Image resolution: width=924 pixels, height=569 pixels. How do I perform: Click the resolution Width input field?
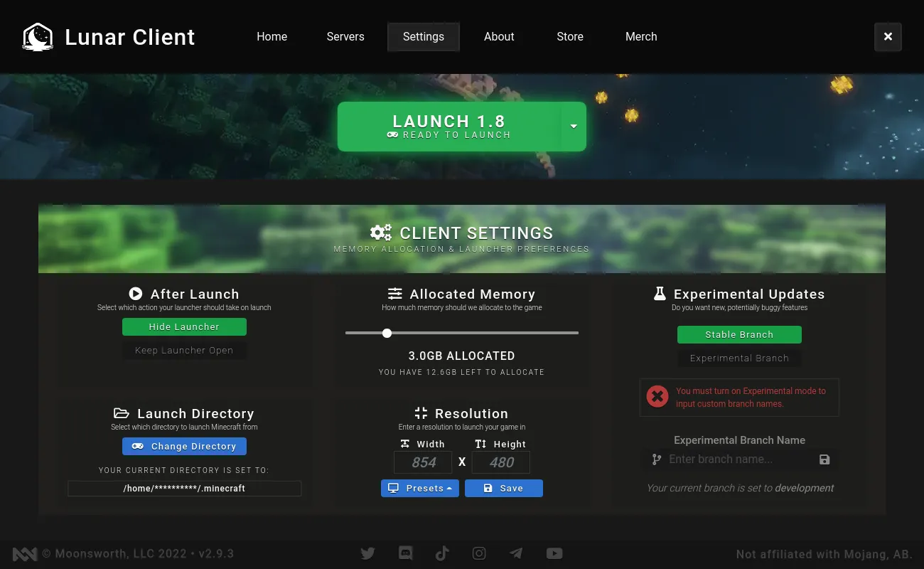point(423,462)
